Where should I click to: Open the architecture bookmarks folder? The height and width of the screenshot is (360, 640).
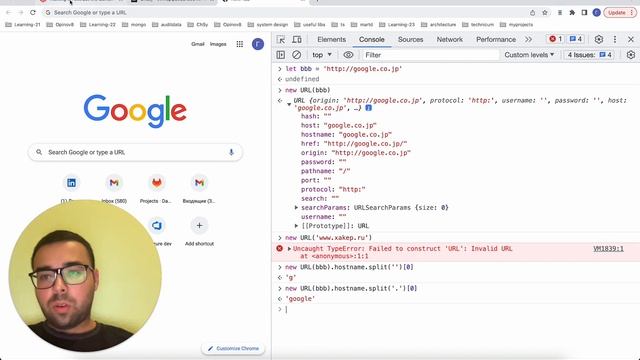pos(438,24)
